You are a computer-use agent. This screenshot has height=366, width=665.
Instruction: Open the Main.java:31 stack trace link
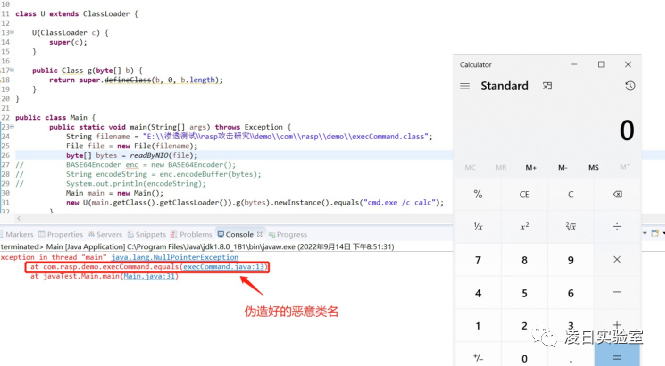click(149, 276)
